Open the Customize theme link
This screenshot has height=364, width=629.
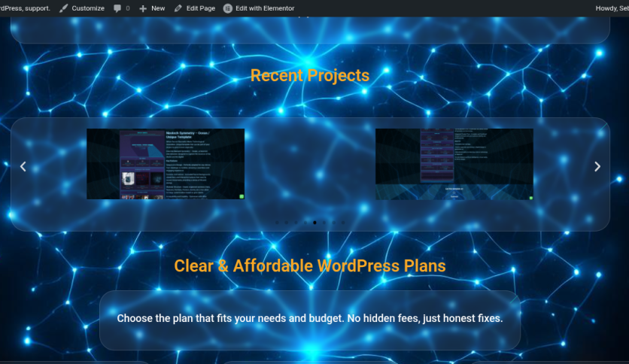click(x=82, y=8)
